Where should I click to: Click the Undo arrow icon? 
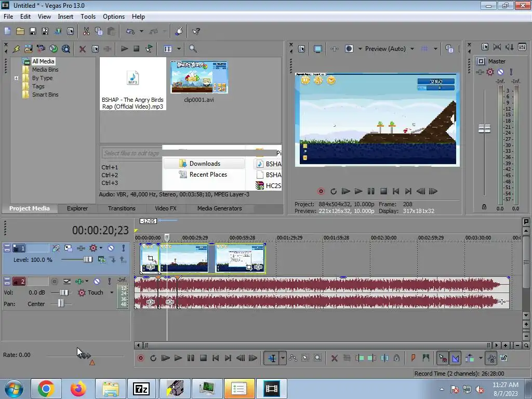[130, 31]
